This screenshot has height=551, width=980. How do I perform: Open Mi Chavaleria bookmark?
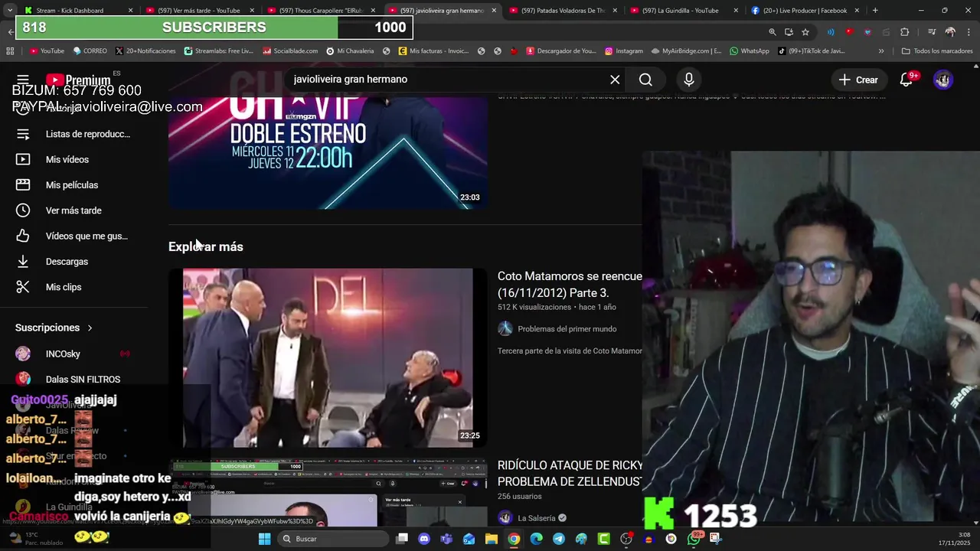[350, 51]
